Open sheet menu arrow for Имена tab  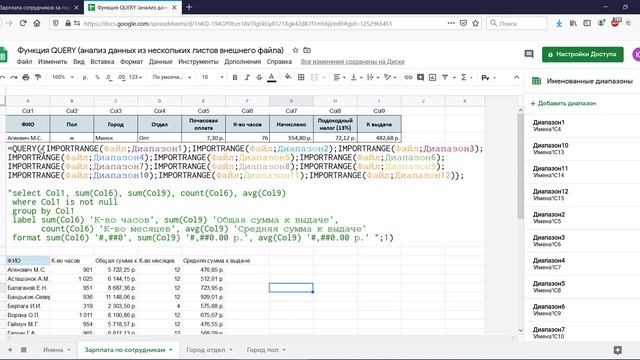tap(69, 350)
